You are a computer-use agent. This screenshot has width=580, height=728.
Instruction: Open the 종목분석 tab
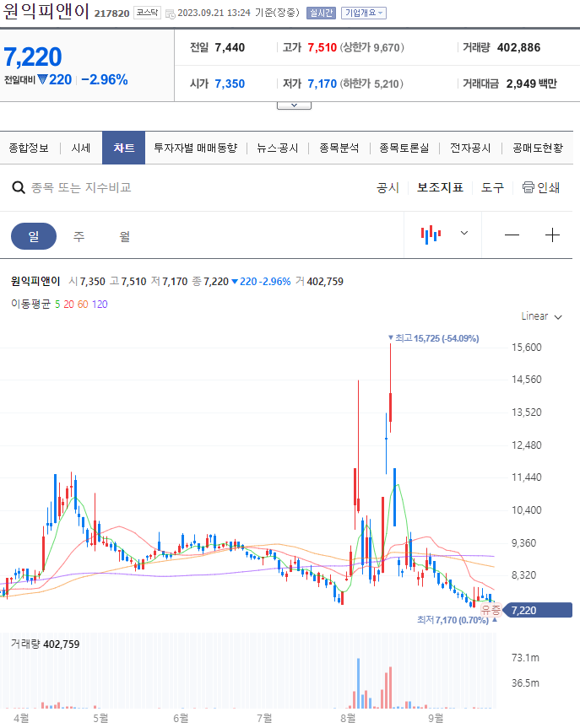pos(339,148)
